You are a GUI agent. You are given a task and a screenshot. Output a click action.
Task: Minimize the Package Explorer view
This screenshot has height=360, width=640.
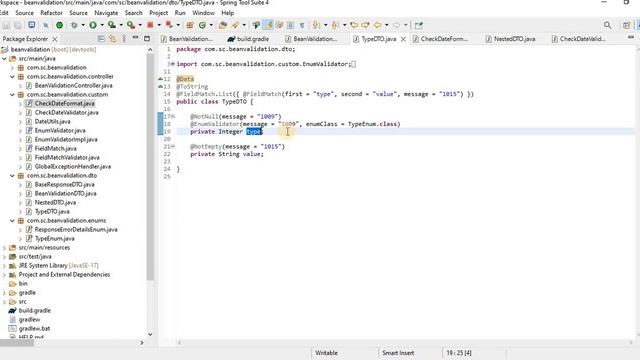[136, 38]
